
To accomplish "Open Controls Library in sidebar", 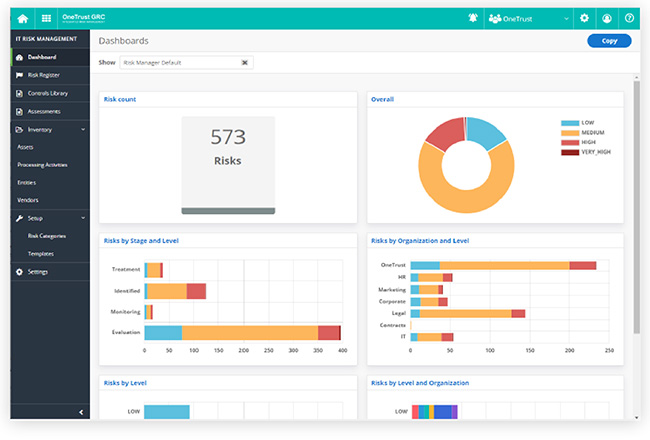I will 50,93.
